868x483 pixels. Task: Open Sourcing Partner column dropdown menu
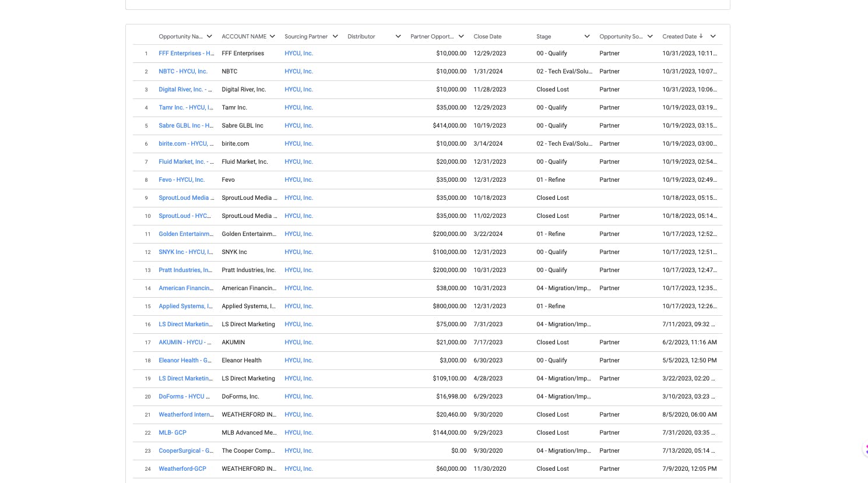[x=335, y=36]
